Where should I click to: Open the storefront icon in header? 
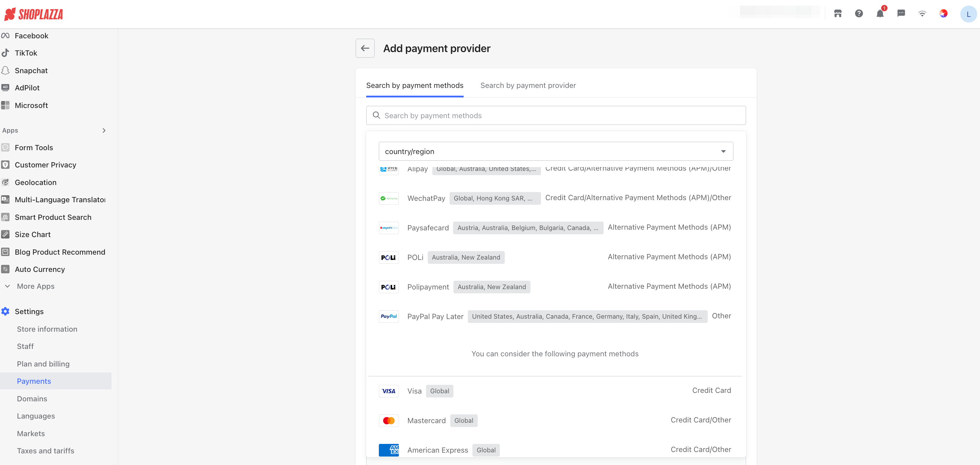[838, 14]
